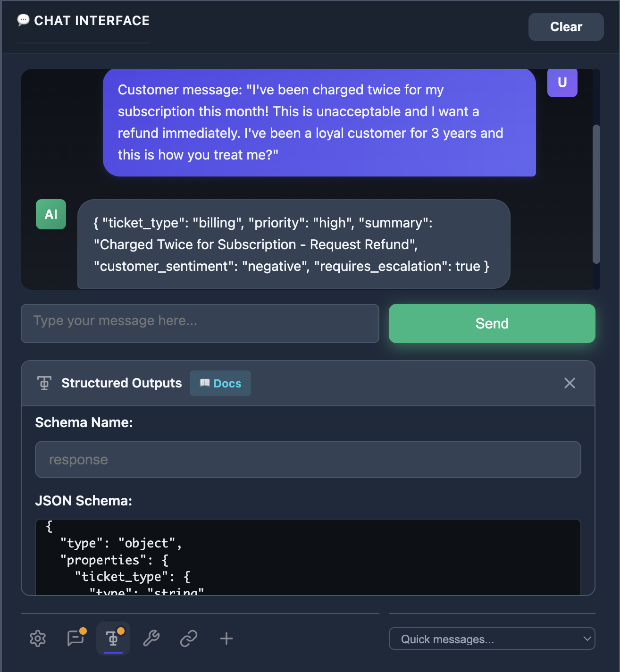Screen dimensions: 620x672
Task: Click the AI JSON response bubble
Action: coord(293,244)
